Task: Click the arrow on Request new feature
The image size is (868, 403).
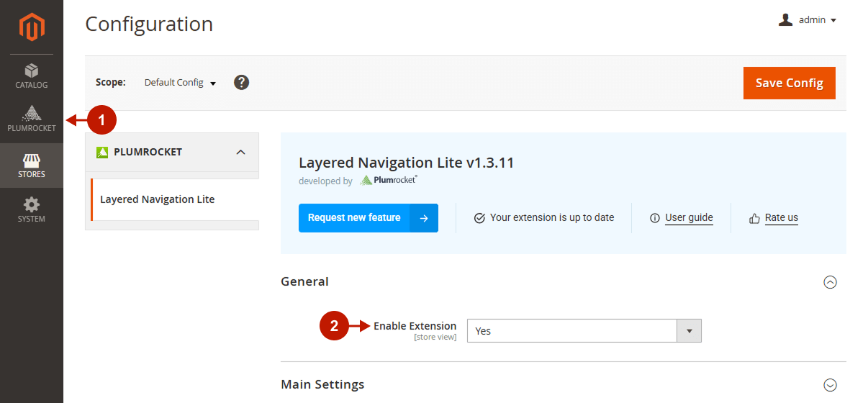Action: 424,218
